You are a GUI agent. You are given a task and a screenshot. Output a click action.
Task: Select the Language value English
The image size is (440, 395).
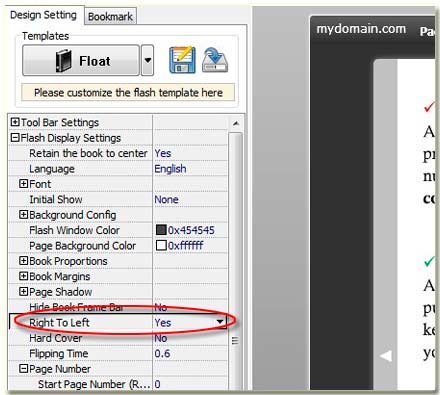pos(170,169)
